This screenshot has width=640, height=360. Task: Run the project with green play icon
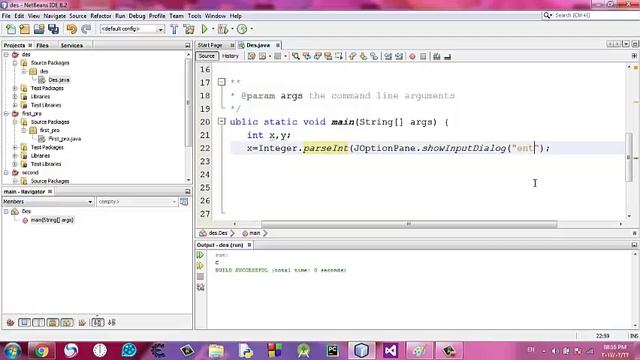tap(204, 29)
